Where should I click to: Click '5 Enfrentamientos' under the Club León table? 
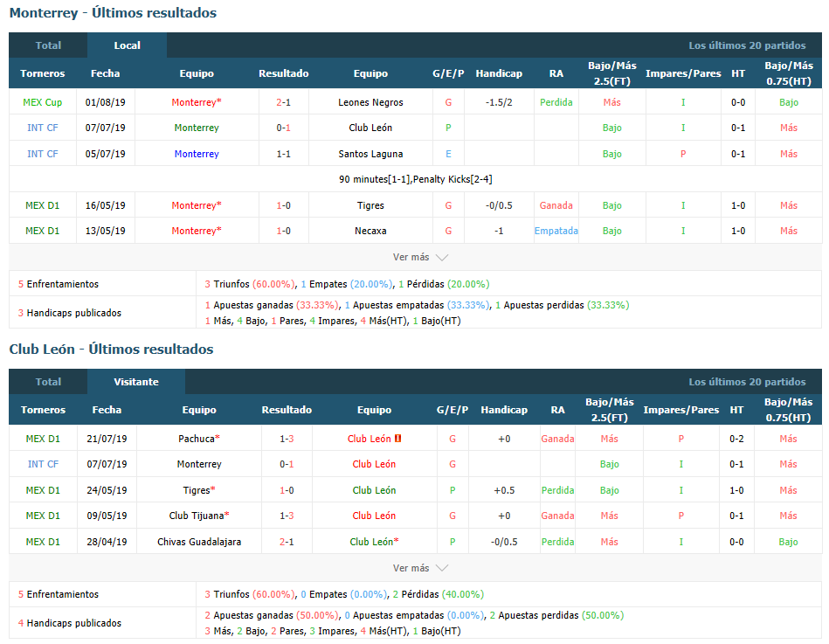59,594
